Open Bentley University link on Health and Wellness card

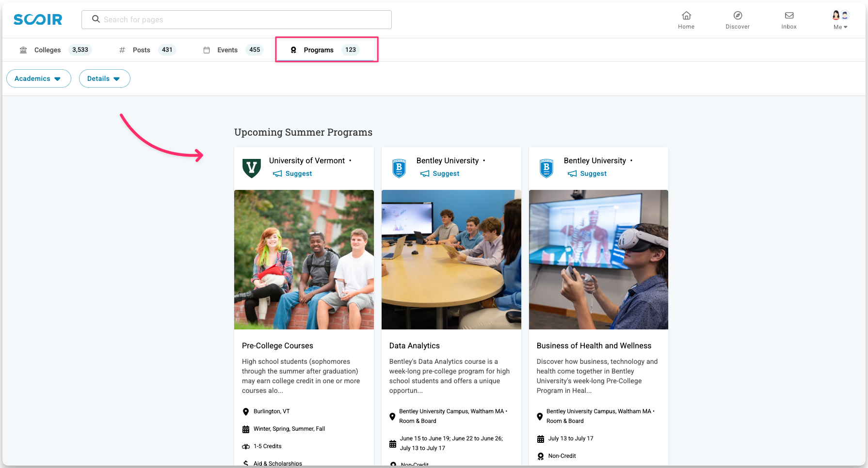pyautogui.click(x=595, y=160)
